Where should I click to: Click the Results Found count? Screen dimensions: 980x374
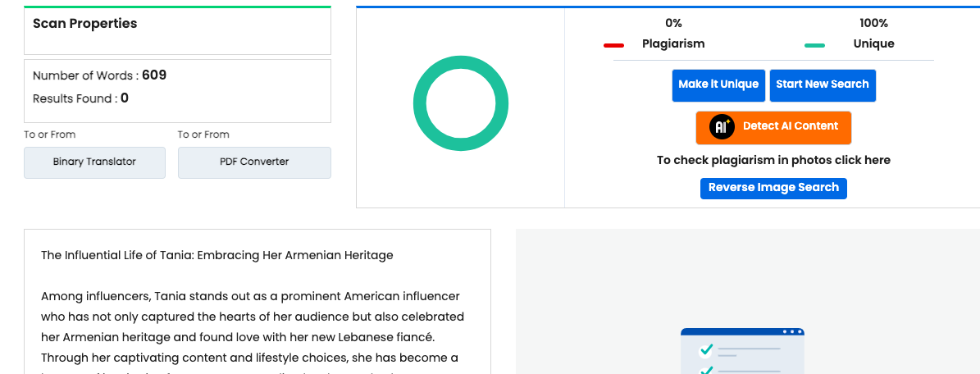[x=125, y=98]
